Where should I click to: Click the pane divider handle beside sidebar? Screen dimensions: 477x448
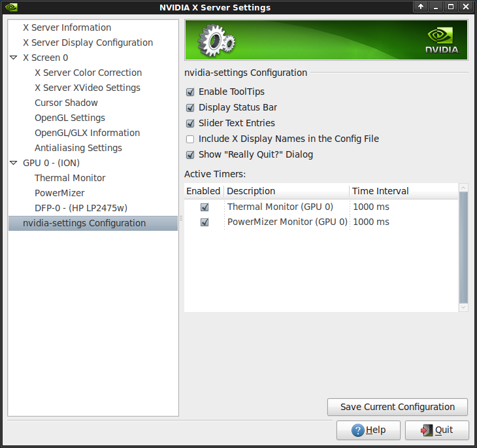point(181,218)
